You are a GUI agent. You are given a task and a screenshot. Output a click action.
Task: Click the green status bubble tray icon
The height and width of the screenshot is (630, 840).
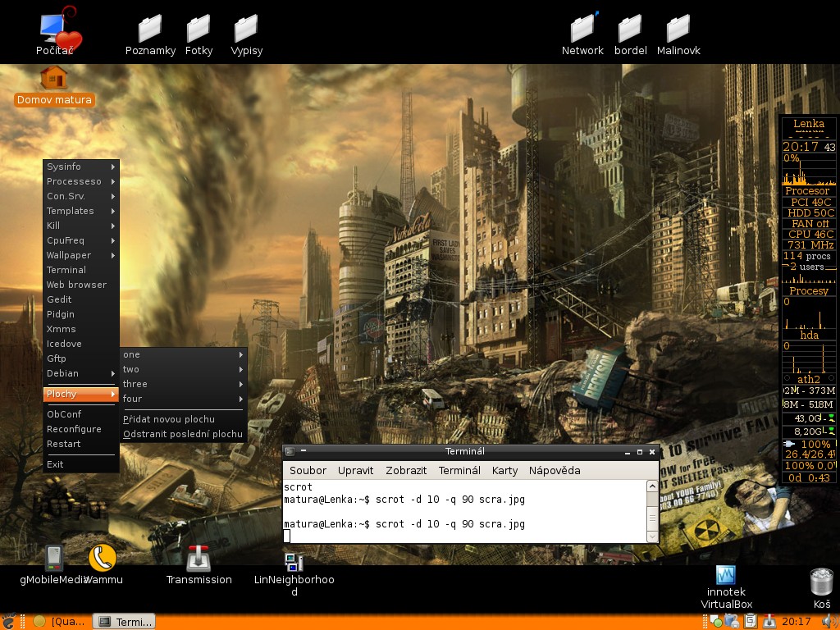(716, 622)
